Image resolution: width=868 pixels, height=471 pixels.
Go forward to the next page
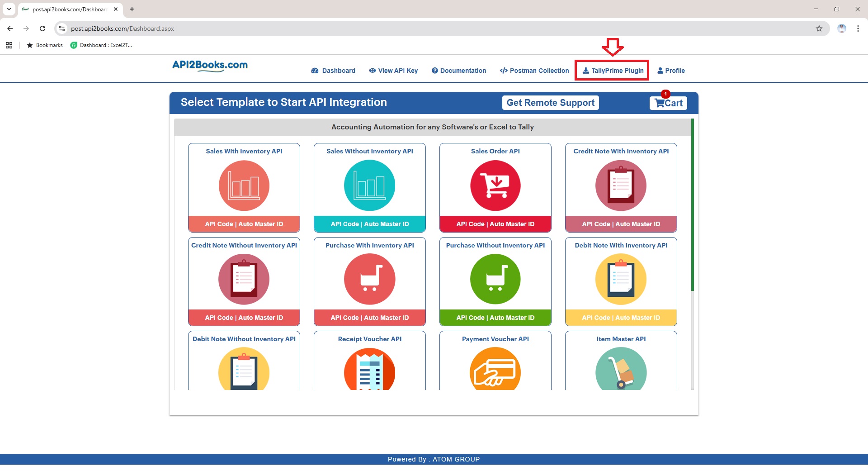(26, 29)
